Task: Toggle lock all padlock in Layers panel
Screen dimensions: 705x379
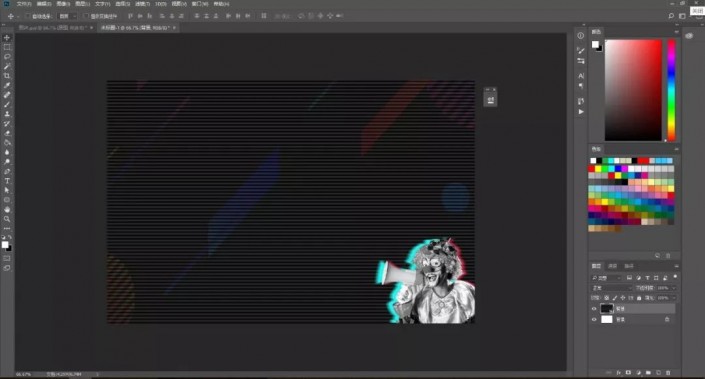Action: 639,298
